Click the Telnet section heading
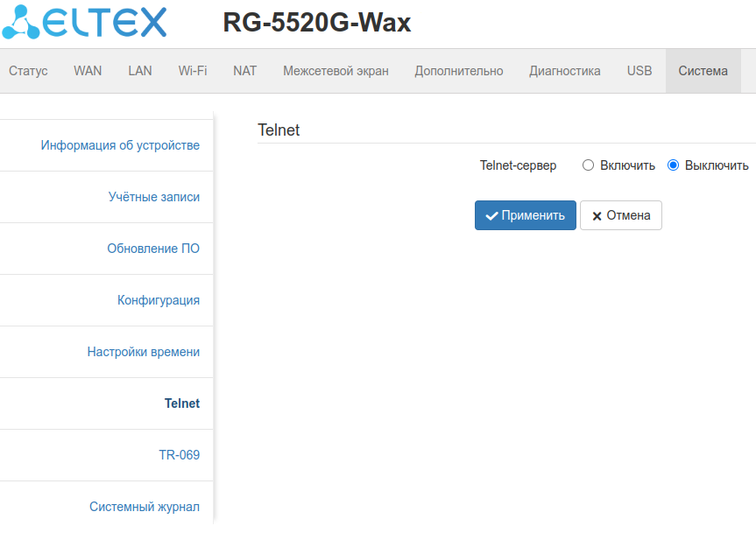This screenshot has width=756, height=533. coord(279,130)
